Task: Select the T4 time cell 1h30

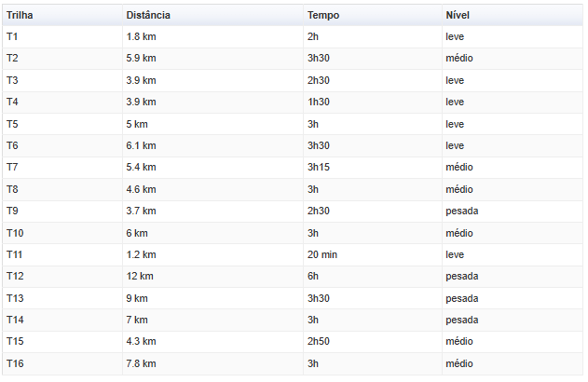Action: pyautogui.click(x=373, y=102)
